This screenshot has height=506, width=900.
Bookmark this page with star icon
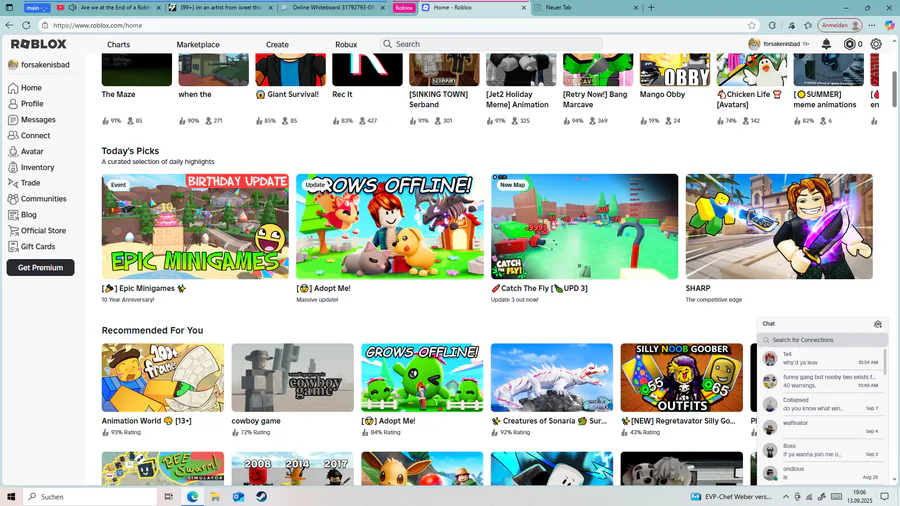(752, 25)
